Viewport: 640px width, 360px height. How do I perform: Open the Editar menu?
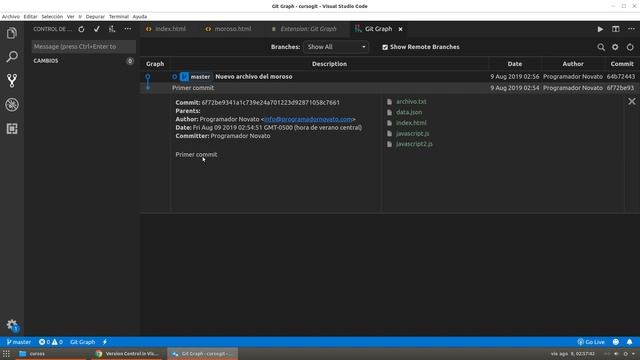pyautogui.click(x=30, y=17)
